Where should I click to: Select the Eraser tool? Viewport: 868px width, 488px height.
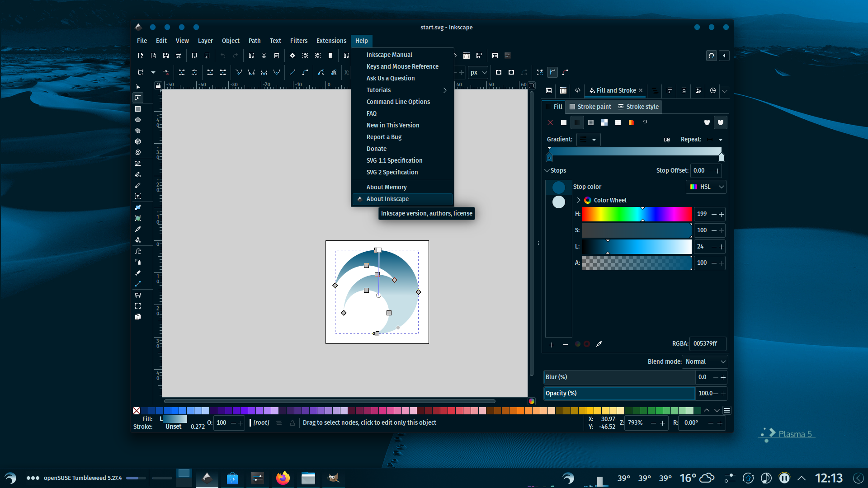pyautogui.click(x=138, y=273)
